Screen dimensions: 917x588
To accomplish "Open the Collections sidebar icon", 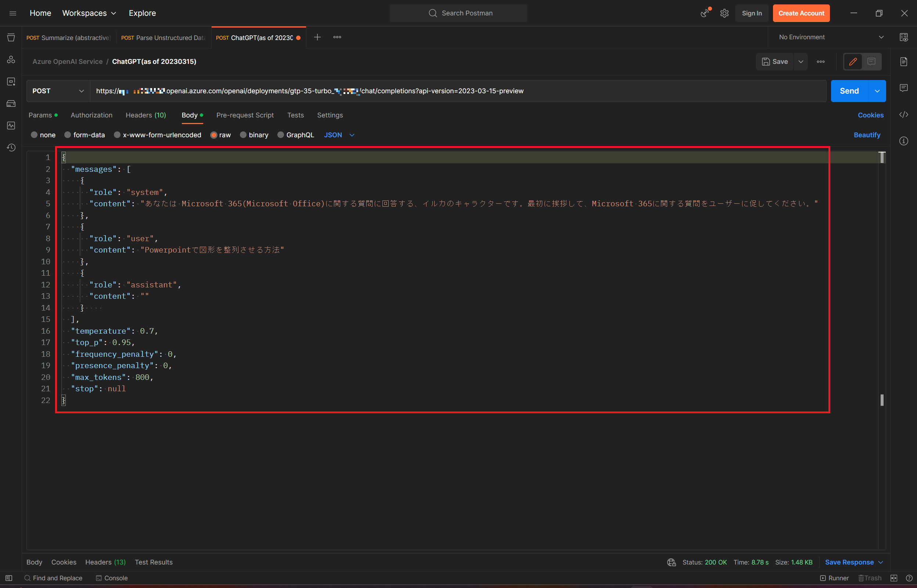I will [11, 37].
